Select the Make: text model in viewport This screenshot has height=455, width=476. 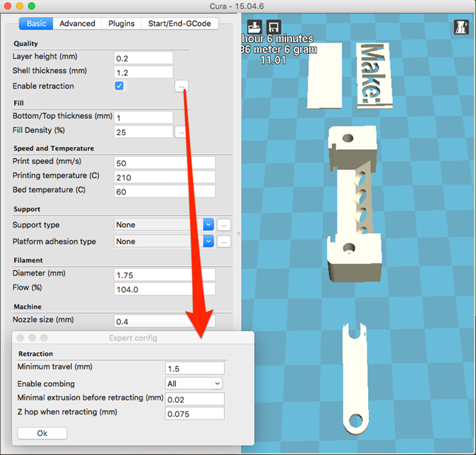[x=374, y=75]
